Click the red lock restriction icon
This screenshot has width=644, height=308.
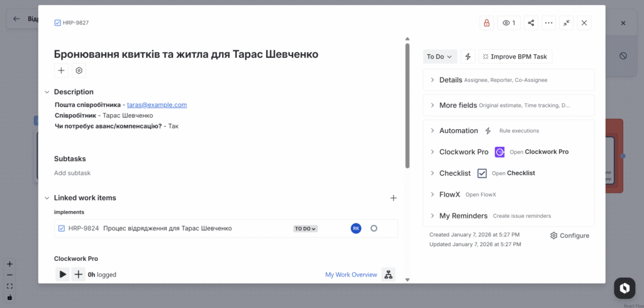point(486,23)
